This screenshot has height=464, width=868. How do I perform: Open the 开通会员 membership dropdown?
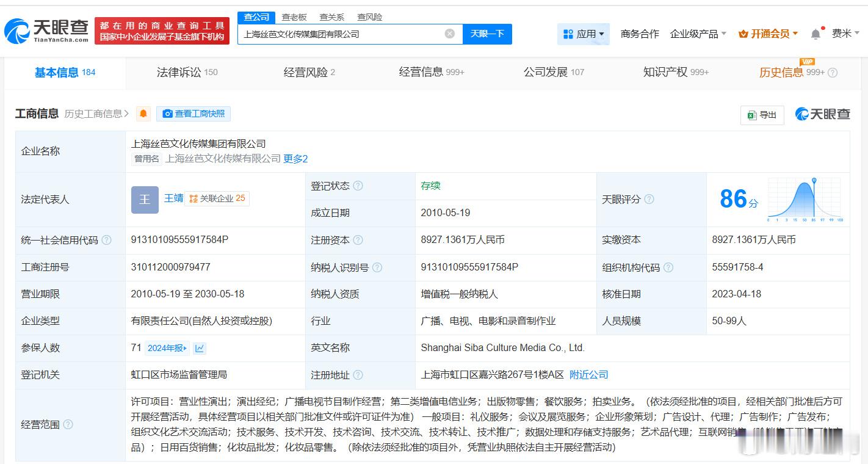tap(769, 34)
